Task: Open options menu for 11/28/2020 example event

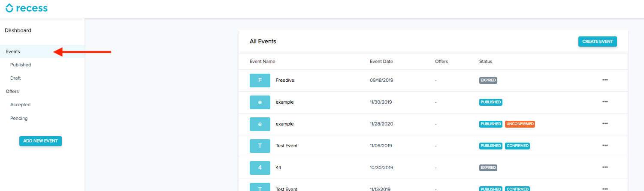Action: pyautogui.click(x=605, y=124)
